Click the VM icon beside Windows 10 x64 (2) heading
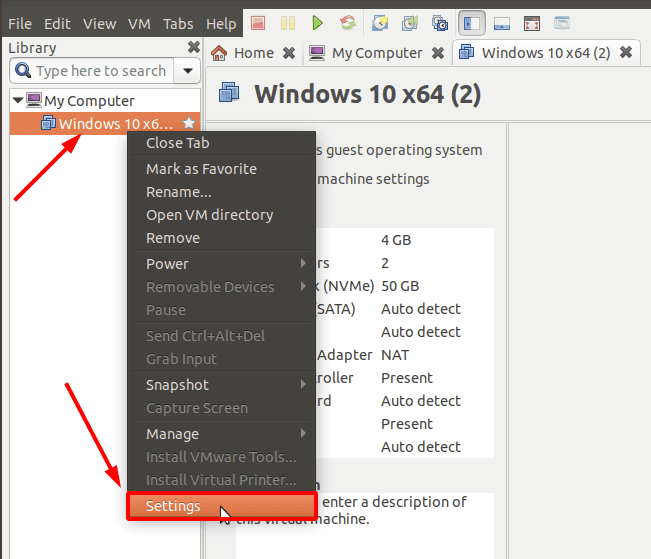 pyautogui.click(x=229, y=92)
